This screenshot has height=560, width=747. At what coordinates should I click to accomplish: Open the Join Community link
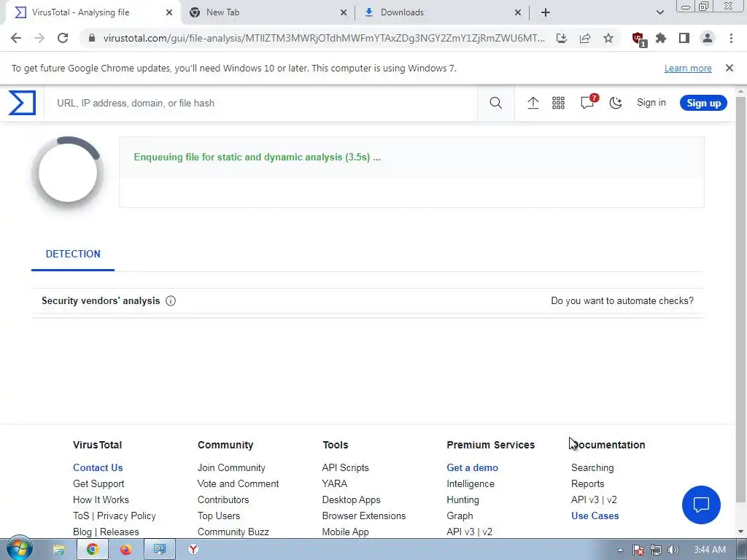pos(231,467)
